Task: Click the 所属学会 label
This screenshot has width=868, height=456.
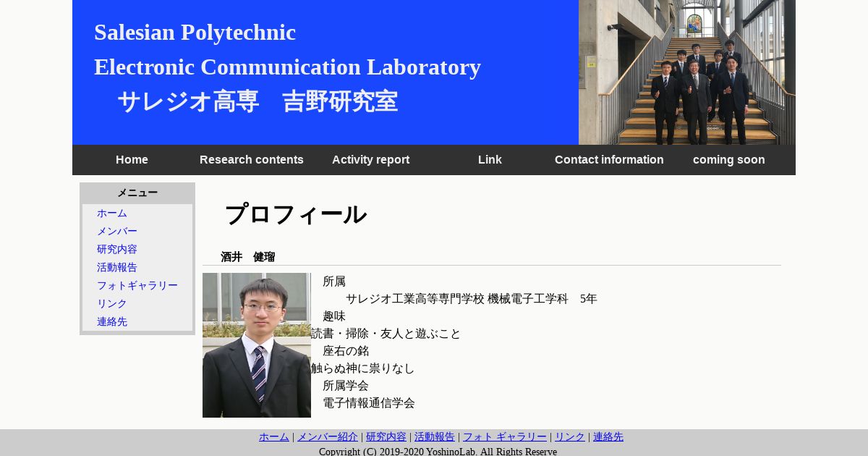Action: [346, 386]
